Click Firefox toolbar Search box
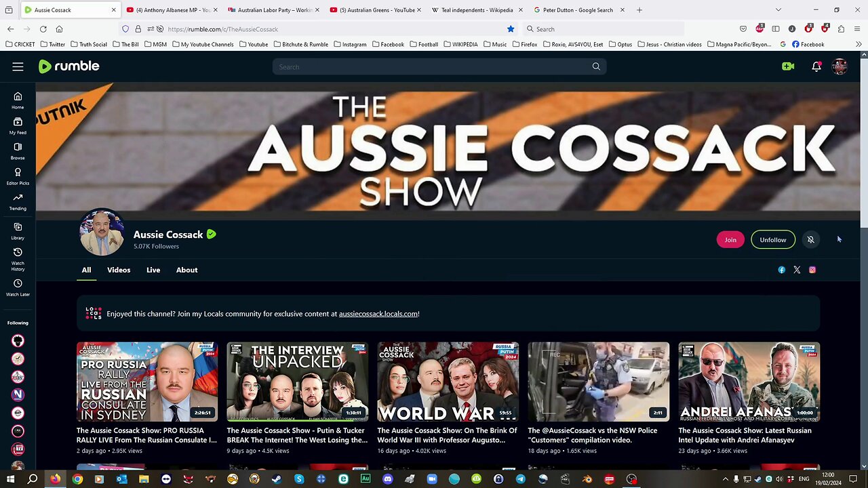This screenshot has width=868, height=488. coord(603,29)
